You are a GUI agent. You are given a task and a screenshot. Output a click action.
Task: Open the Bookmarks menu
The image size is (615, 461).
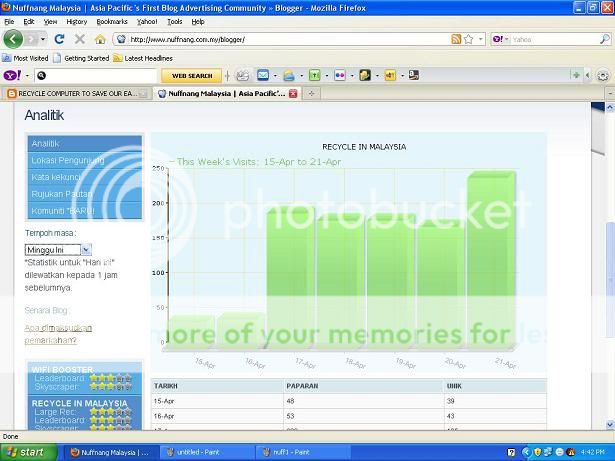(112, 22)
